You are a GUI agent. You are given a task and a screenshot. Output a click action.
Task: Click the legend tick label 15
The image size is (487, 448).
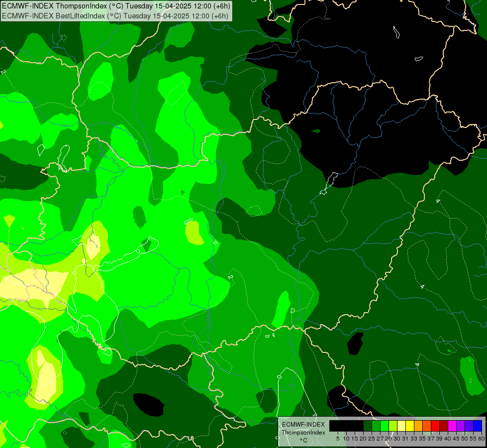[x=355, y=439]
